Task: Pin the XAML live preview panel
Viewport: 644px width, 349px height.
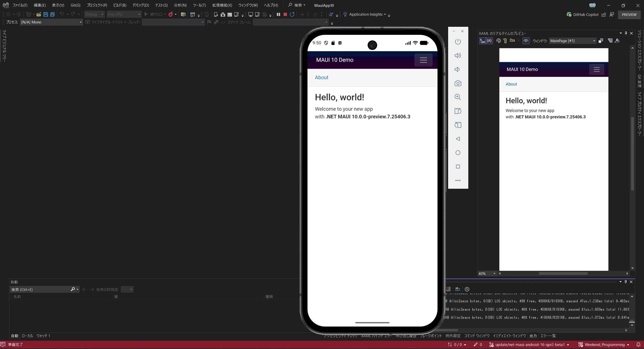Action: [626, 33]
